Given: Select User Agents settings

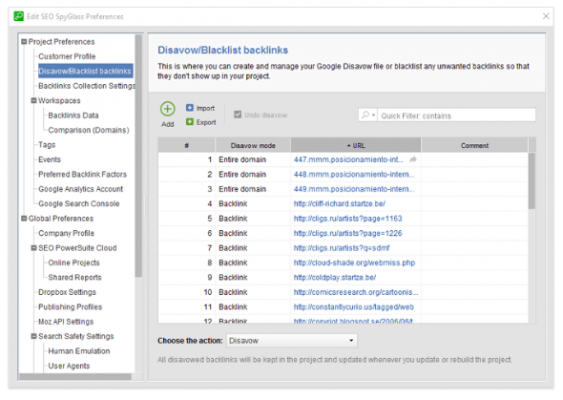Looking at the screenshot, I should [x=69, y=366].
